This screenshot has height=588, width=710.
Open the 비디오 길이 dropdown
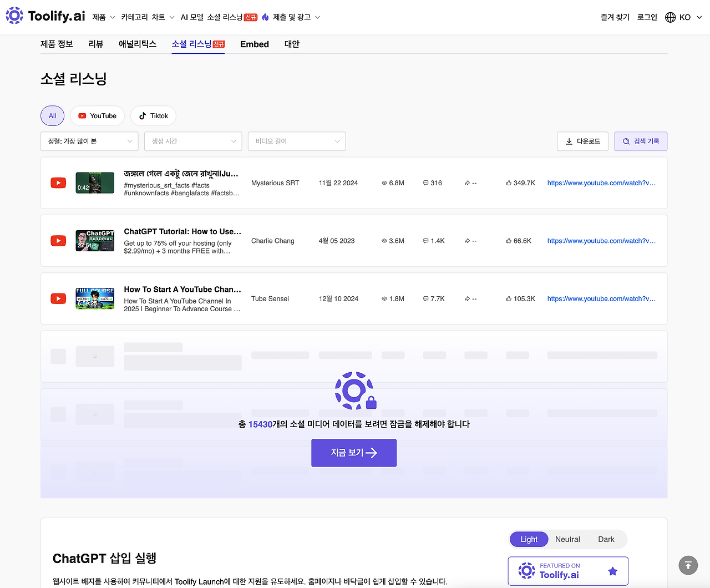tap(296, 141)
